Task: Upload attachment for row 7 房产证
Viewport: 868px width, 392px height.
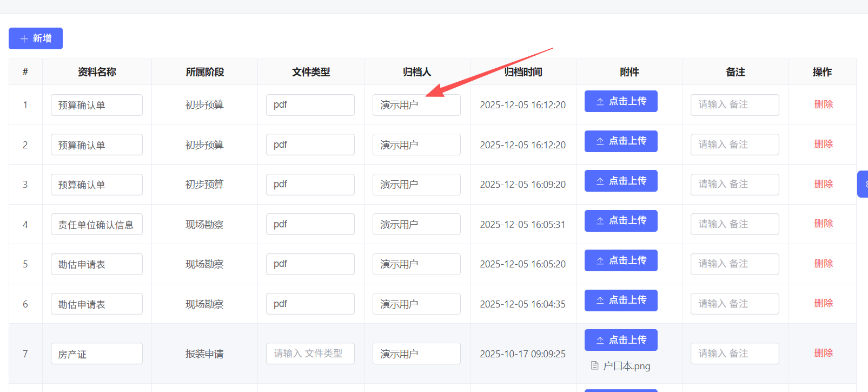Action: click(x=621, y=340)
